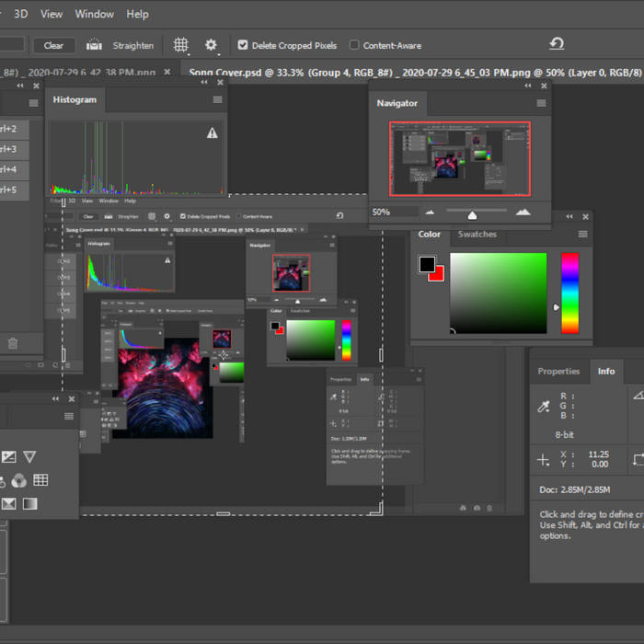Open the Color panel flyout menu
The height and width of the screenshot is (644, 644).
tap(582, 235)
